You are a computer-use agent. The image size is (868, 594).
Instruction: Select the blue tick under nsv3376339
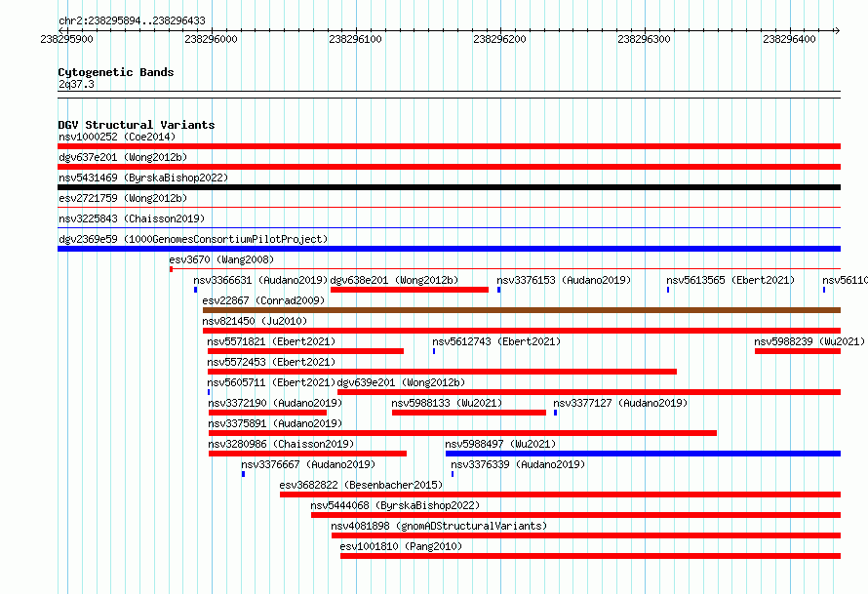(453, 474)
